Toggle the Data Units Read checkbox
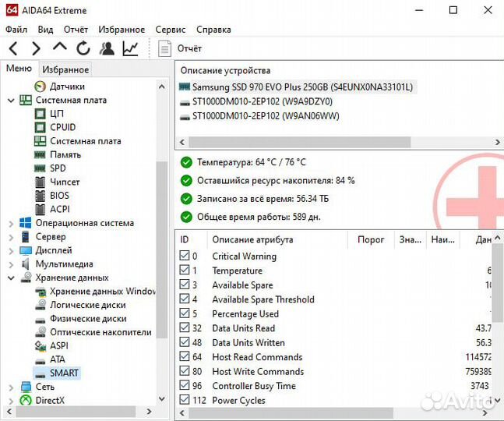This screenshot has width=504, height=421. tap(184, 327)
